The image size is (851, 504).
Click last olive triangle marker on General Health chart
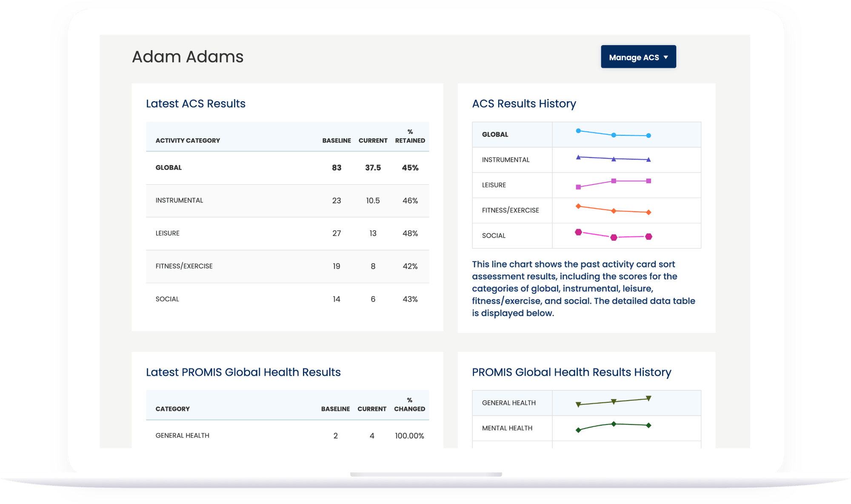pos(648,399)
